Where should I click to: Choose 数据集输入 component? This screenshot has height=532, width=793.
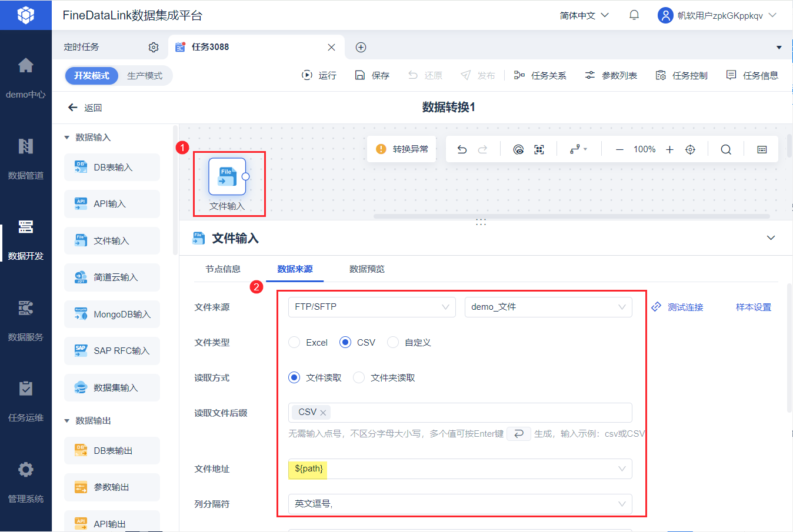tap(112, 388)
